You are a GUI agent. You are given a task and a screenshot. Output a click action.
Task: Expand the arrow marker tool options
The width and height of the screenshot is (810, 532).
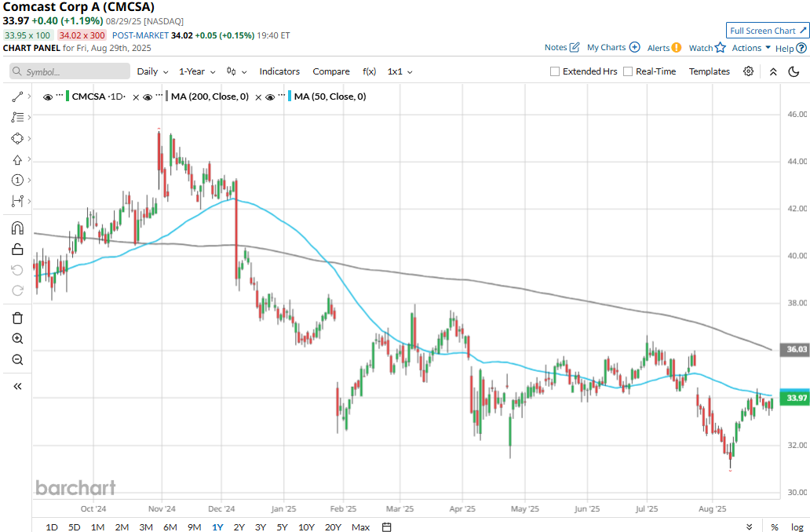(x=29, y=159)
